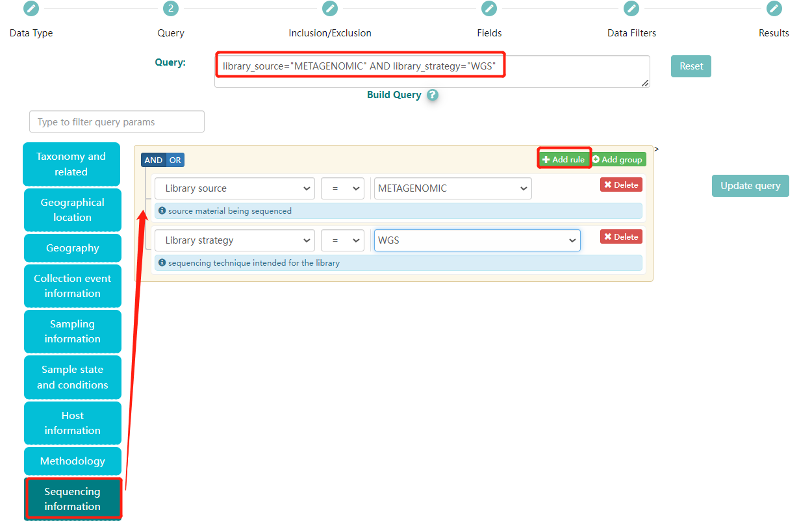812x523 pixels.
Task: Click the info icon beside 'sequencing technique intended'
Action: [162, 263]
